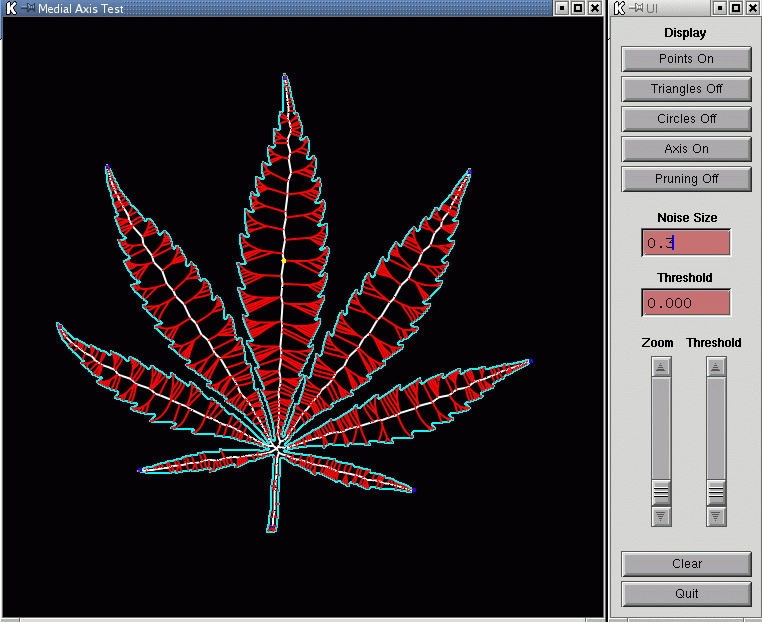Minimize the UI window

[720, 8]
